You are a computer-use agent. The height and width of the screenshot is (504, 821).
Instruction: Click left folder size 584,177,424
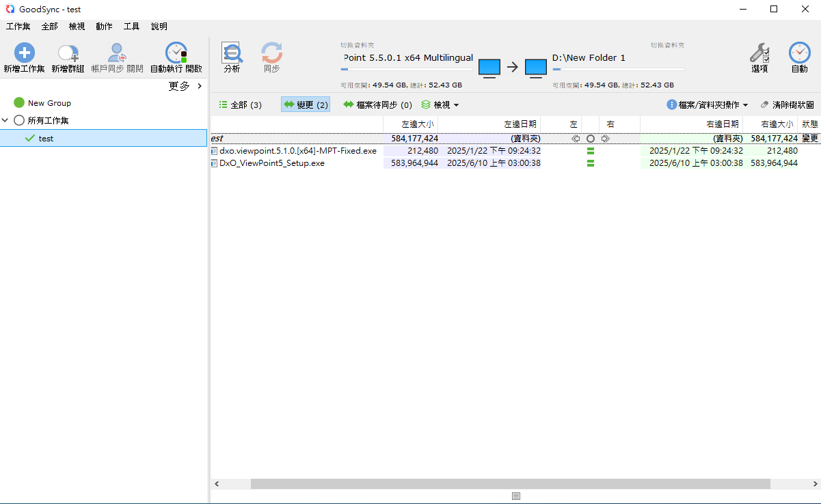(x=414, y=139)
